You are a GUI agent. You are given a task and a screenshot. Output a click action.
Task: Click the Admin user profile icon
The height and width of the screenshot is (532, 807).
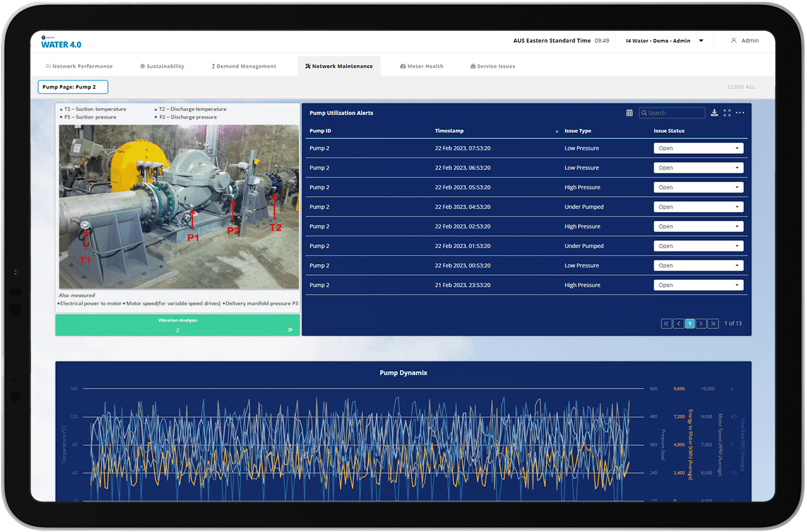(734, 40)
